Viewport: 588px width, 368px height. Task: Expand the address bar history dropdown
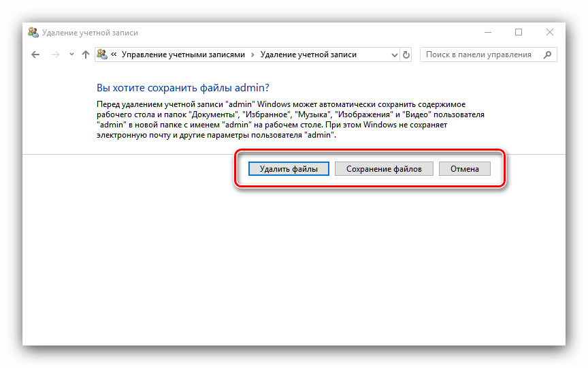point(394,55)
